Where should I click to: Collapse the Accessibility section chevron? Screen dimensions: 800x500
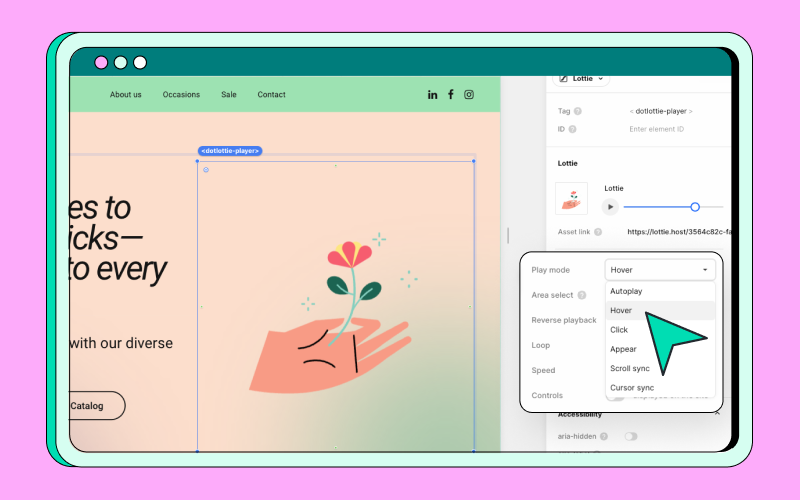click(717, 413)
